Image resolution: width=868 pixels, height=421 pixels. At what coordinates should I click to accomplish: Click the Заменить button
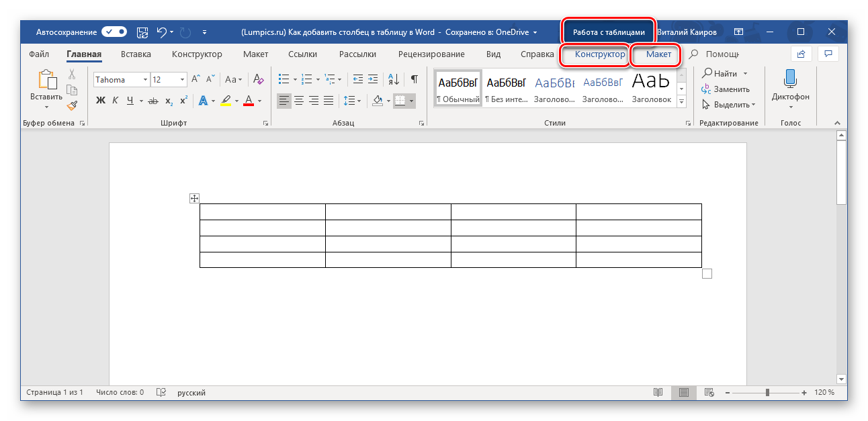click(x=726, y=89)
